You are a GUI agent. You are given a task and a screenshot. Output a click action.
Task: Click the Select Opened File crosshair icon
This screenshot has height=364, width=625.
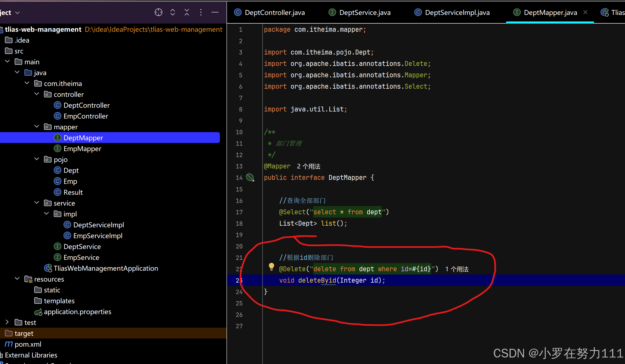coord(159,12)
